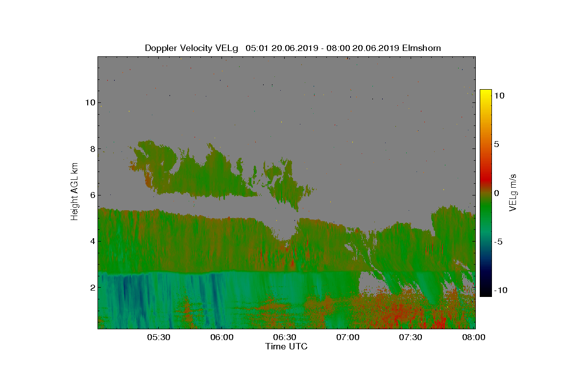Click the "VELg m/s" colorbar label
588x392 pixels.
click(513, 192)
